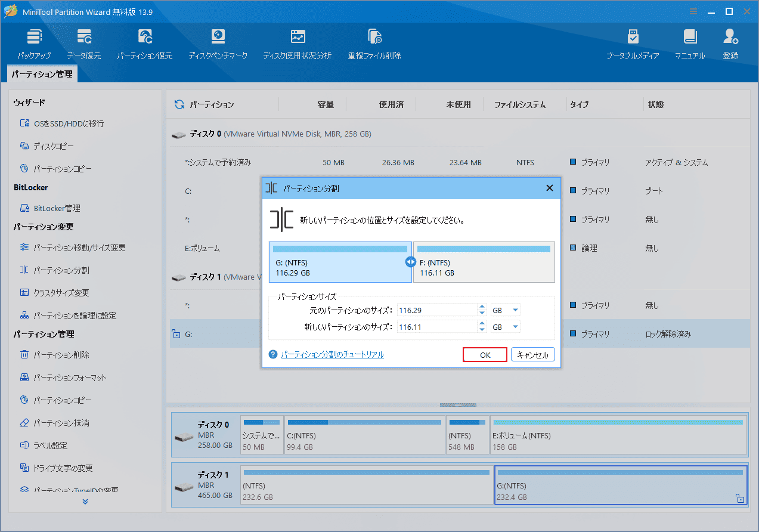Focus the 新しいパーティションのサイズ field

click(437, 327)
